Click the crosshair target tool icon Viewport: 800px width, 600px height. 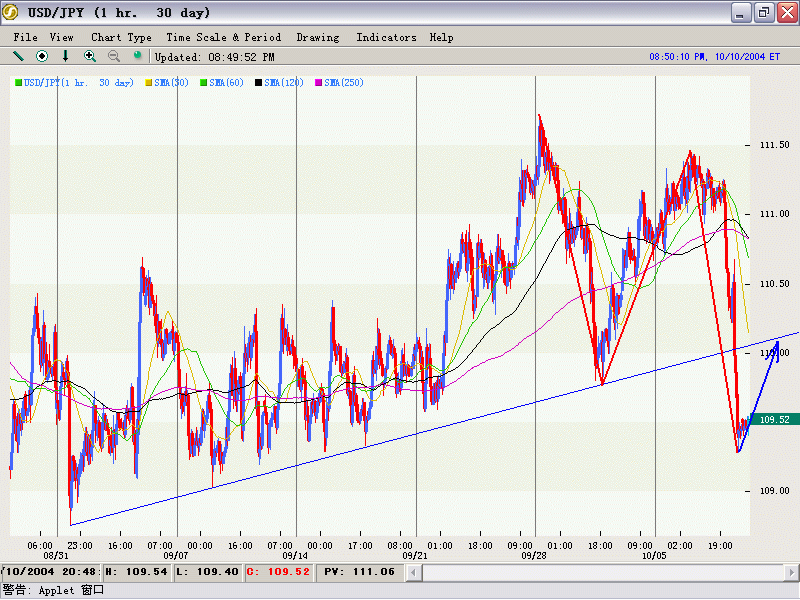pos(42,56)
